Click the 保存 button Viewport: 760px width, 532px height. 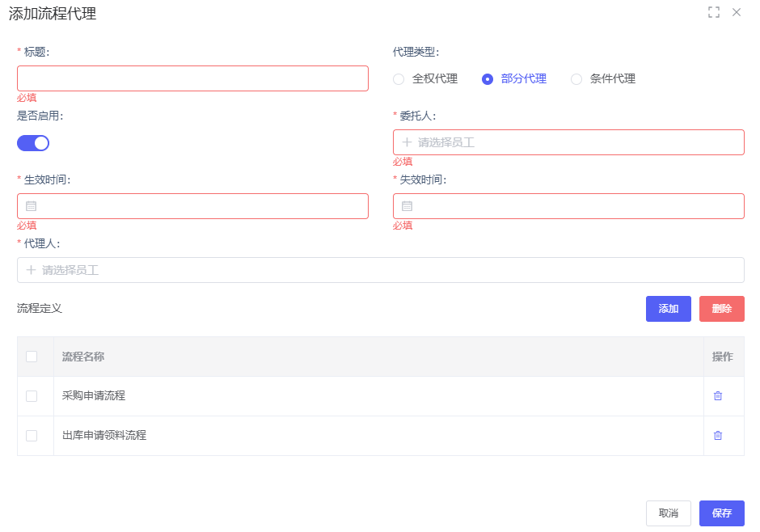pyautogui.click(x=721, y=513)
